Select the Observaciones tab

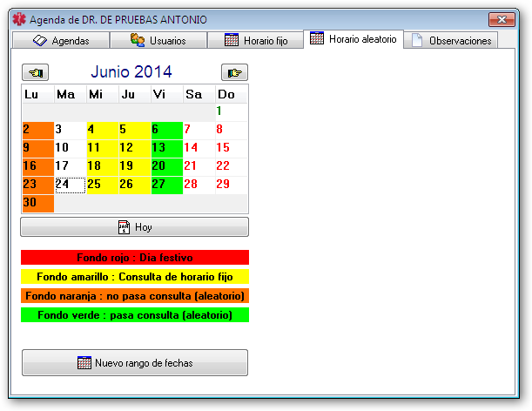pyautogui.click(x=452, y=40)
